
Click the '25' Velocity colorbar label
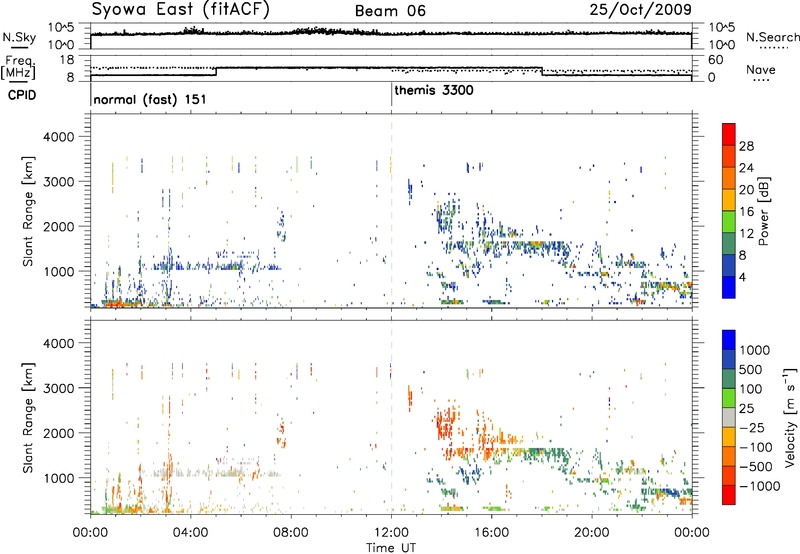point(746,409)
